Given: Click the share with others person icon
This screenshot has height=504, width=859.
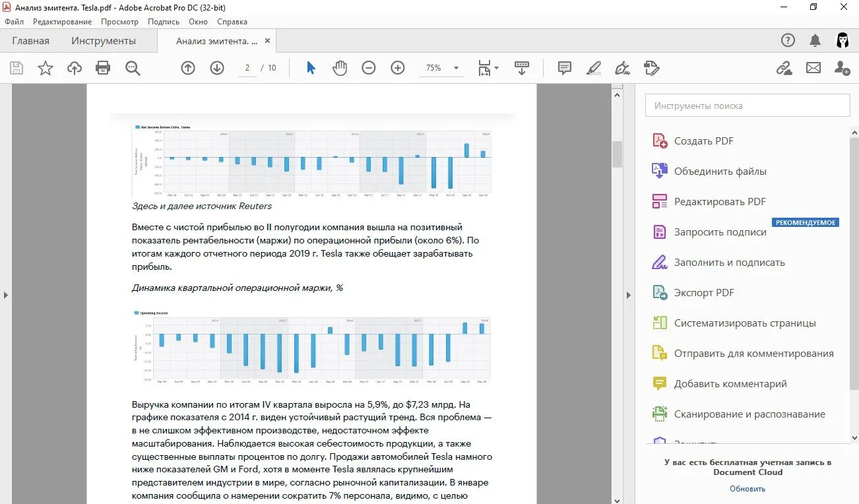Looking at the screenshot, I should [x=842, y=68].
